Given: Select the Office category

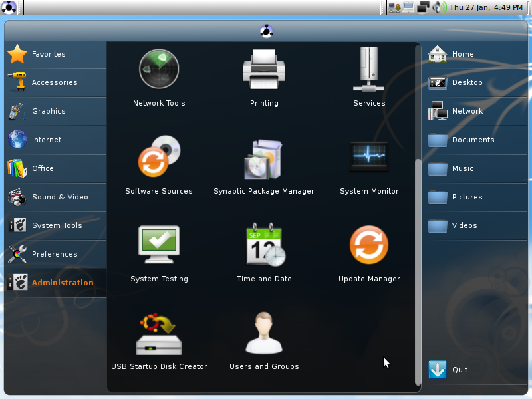Looking at the screenshot, I should click(56, 168).
